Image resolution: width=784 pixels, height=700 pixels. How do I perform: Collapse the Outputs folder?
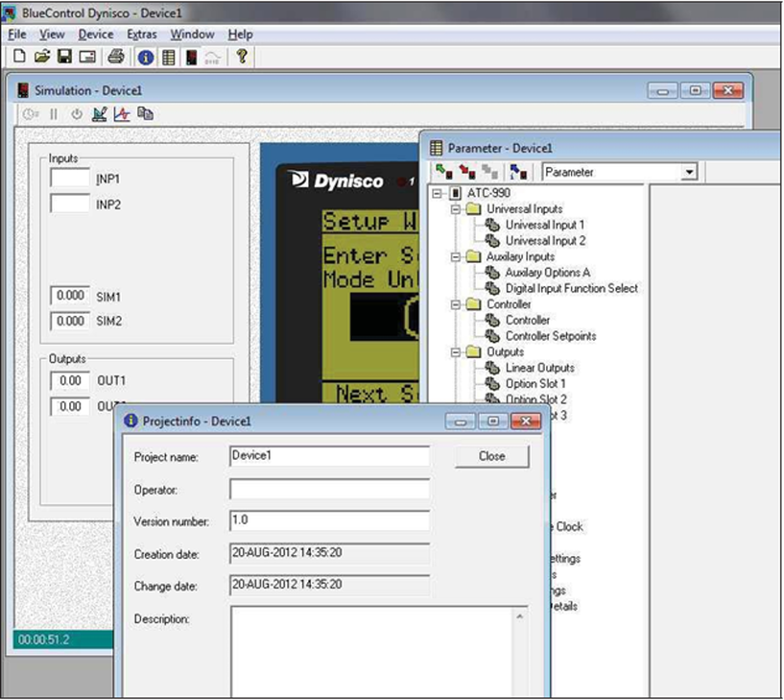(x=456, y=352)
